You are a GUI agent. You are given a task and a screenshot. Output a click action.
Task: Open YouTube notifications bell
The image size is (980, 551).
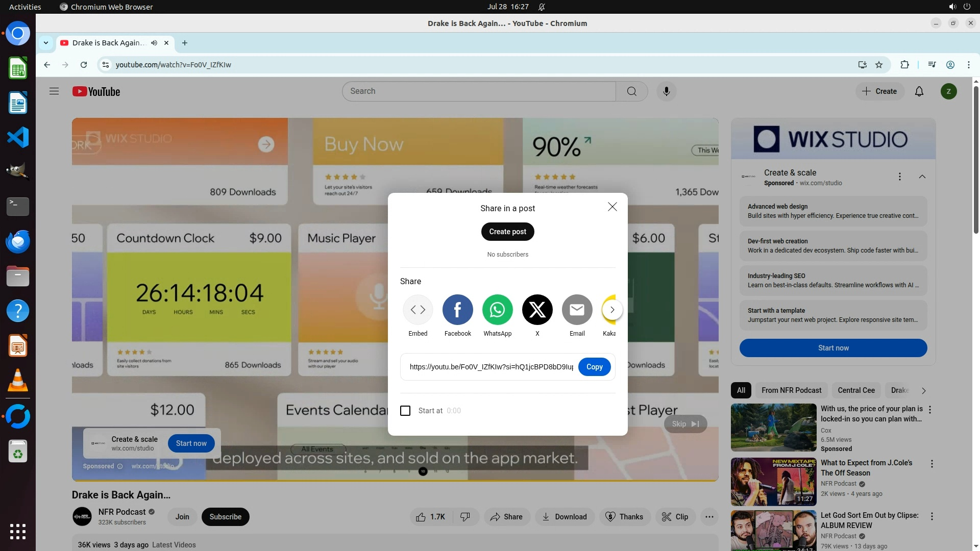[x=919, y=91]
